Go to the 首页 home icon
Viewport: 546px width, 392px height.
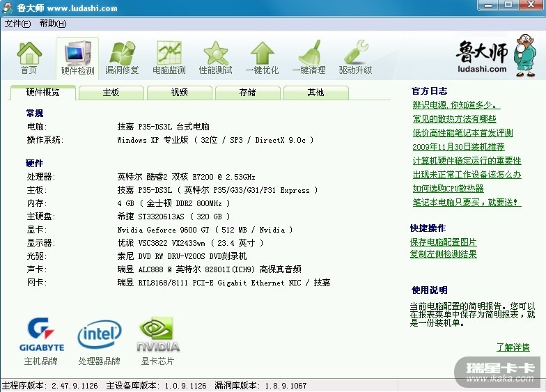29,58
